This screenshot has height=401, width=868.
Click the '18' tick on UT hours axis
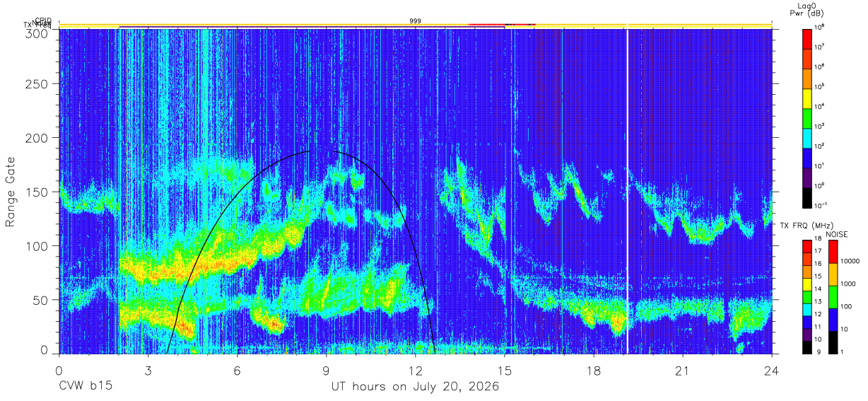tap(594, 371)
